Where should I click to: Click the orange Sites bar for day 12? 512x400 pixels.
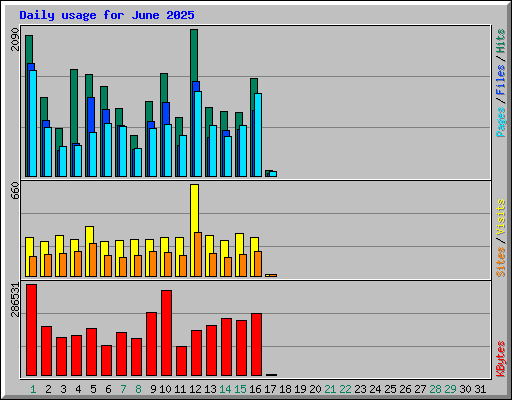198,254
